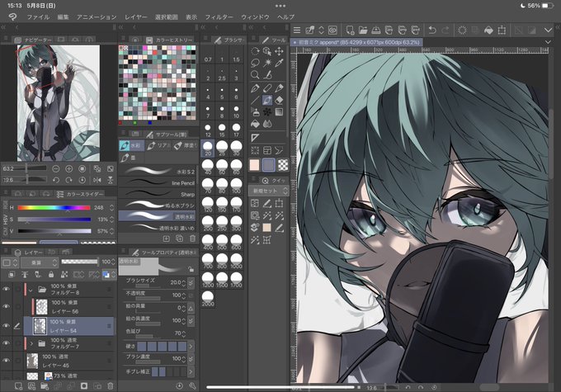Select the Eraser tool
This screenshot has height=392, width=561.
279,100
